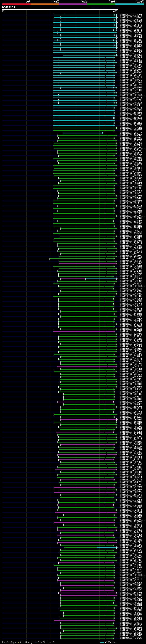
Task: Click hit label UniRef100_B1XYD5
Action: pos(131,263)
